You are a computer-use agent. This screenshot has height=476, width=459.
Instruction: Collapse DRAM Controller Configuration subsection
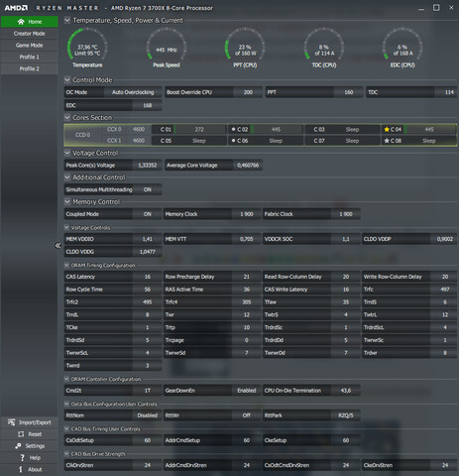(x=66, y=379)
